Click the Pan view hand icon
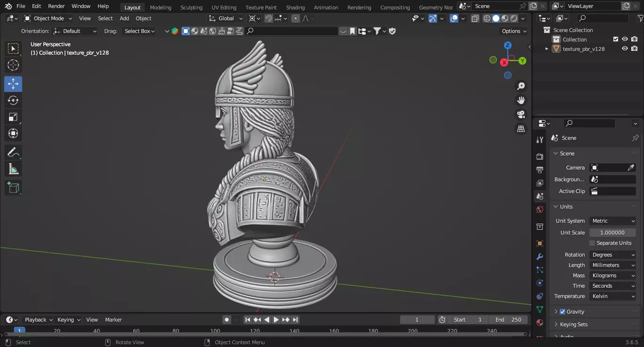The width and height of the screenshot is (644, 347). (521, 100)
